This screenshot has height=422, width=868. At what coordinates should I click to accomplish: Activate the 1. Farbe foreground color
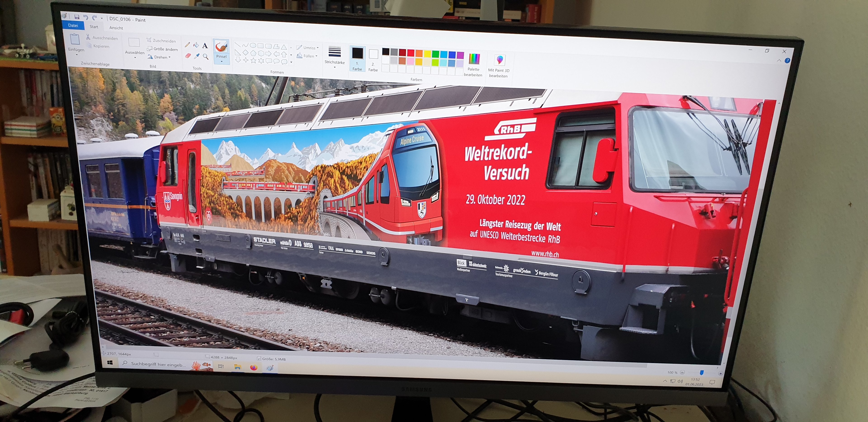(x=357, y=59)
